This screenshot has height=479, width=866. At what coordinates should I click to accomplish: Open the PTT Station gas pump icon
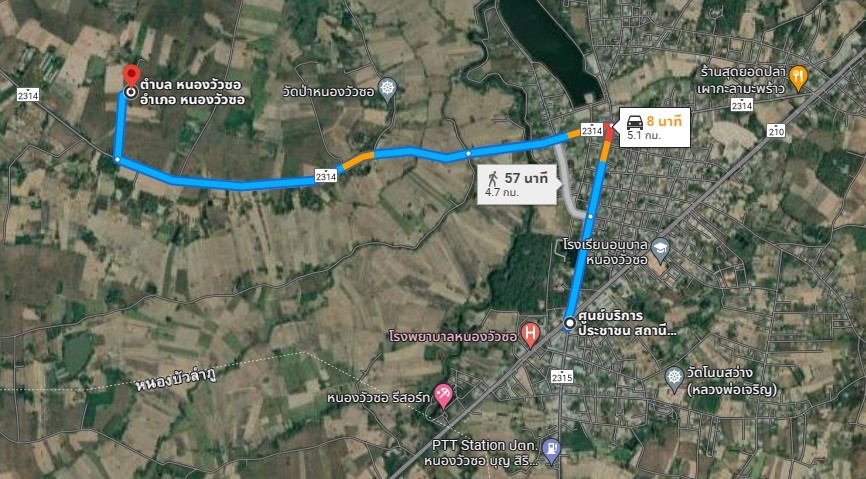551,451
